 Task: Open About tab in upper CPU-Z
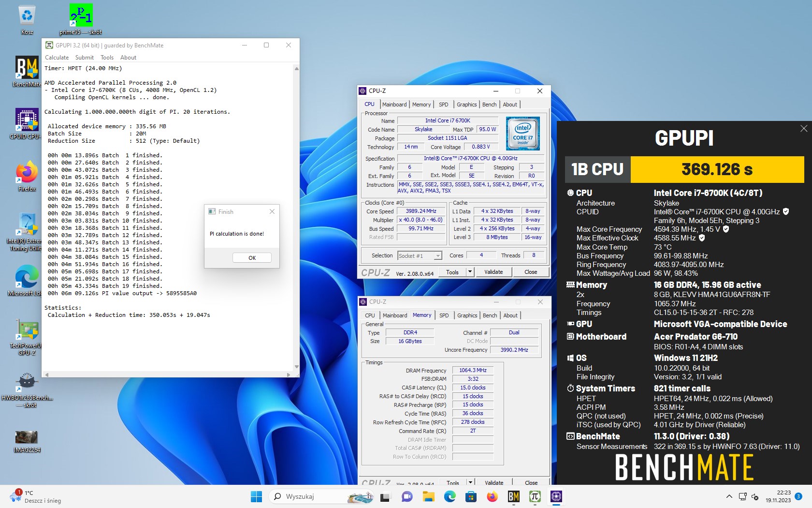tap(510, 105)
